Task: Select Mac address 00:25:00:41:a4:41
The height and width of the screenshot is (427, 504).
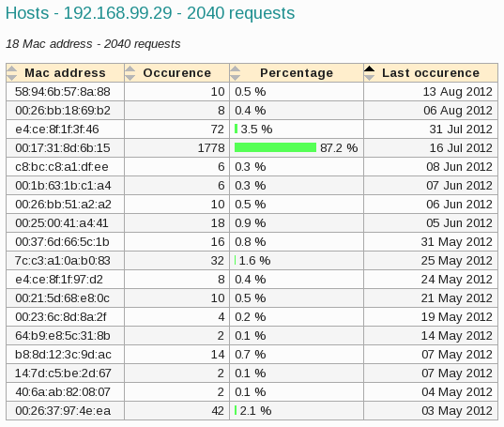Action: pyautogui.click(x=62, y=223)
